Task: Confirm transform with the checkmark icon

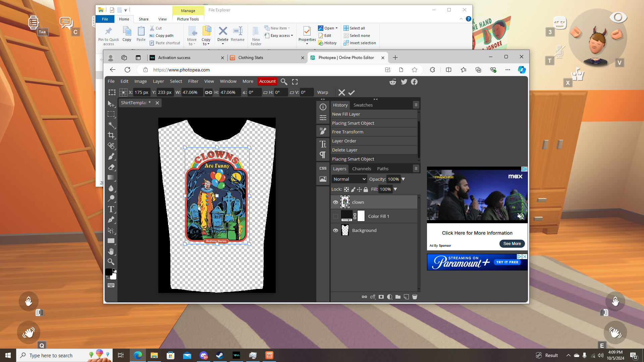Action: click(352, 93)
